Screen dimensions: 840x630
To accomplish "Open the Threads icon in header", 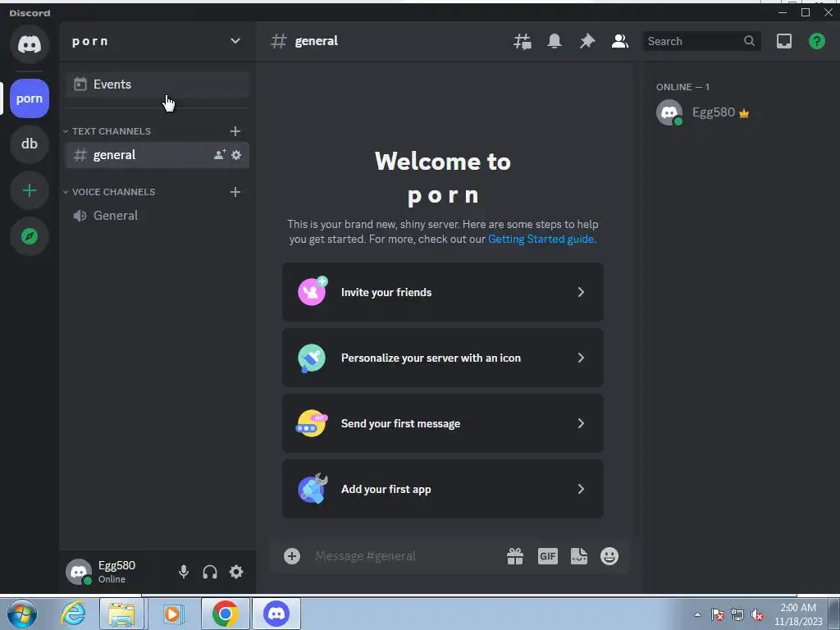I will tap(523, 41).
